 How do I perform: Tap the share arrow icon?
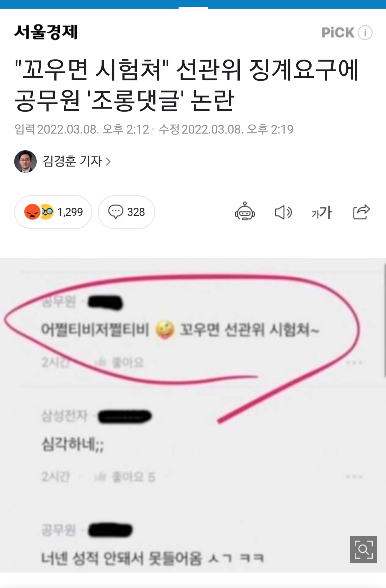point(361,212)
